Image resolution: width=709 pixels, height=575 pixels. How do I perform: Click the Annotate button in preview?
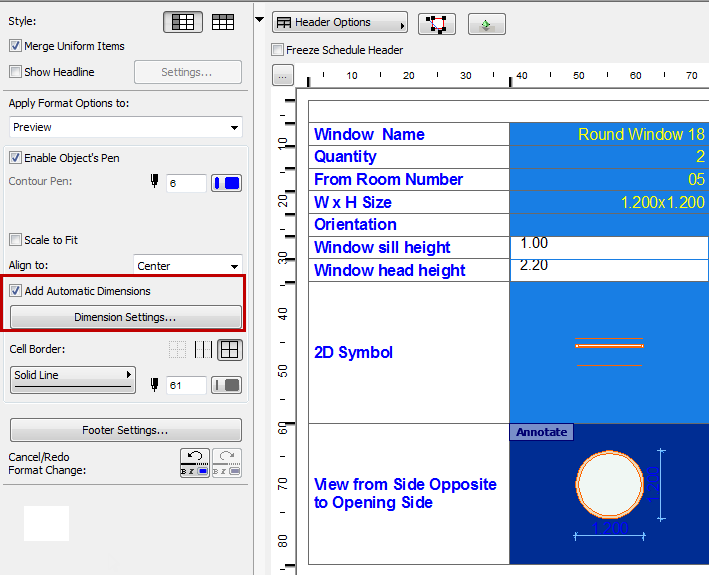[x=541, y=432]
